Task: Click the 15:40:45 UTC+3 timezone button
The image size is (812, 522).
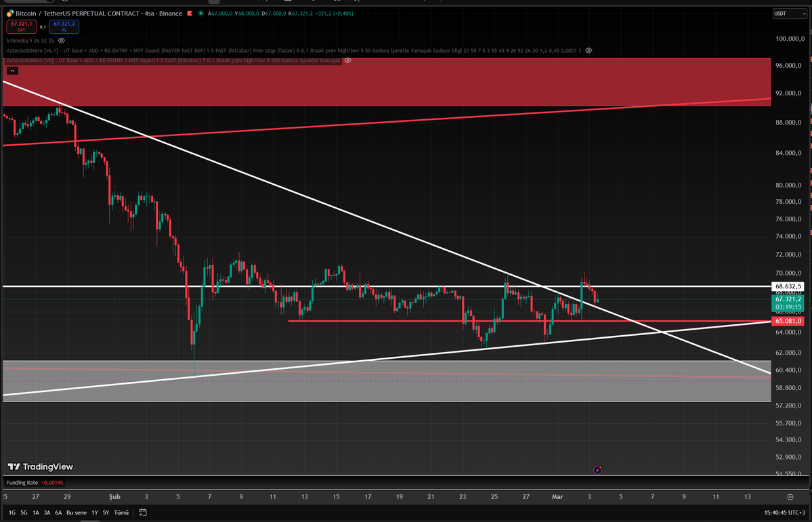Action: point(784,513)
